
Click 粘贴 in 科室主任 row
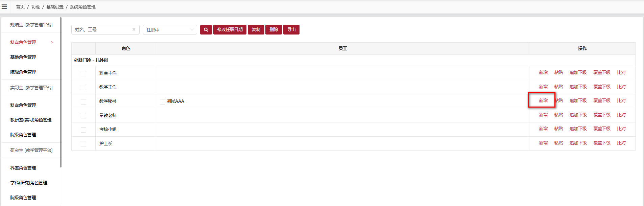pos(558,72)
